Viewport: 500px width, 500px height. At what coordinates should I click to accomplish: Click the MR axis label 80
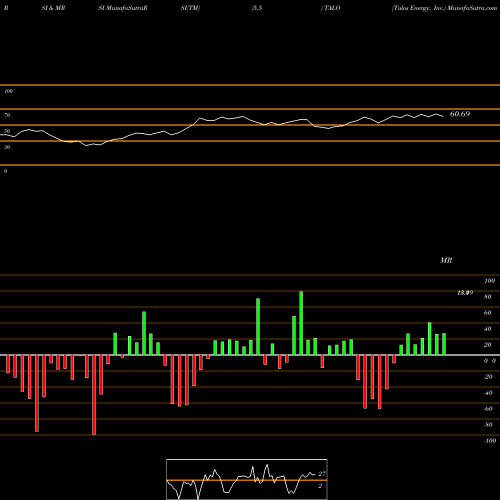tap(488, 297)
